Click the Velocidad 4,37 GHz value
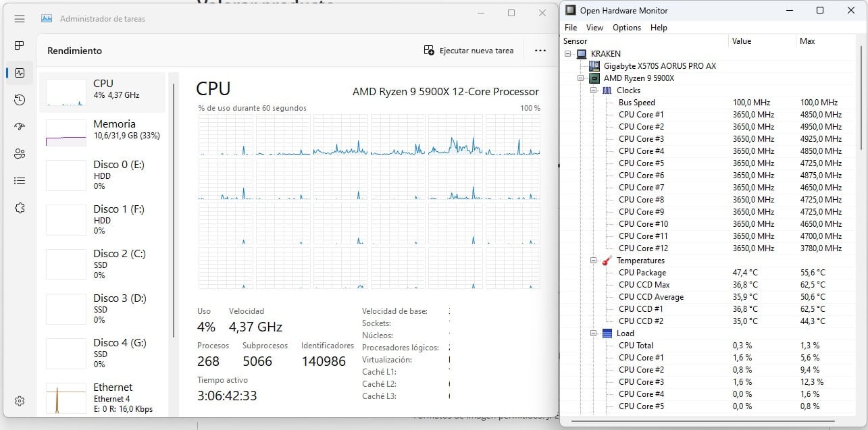 [x=255, y=327]
